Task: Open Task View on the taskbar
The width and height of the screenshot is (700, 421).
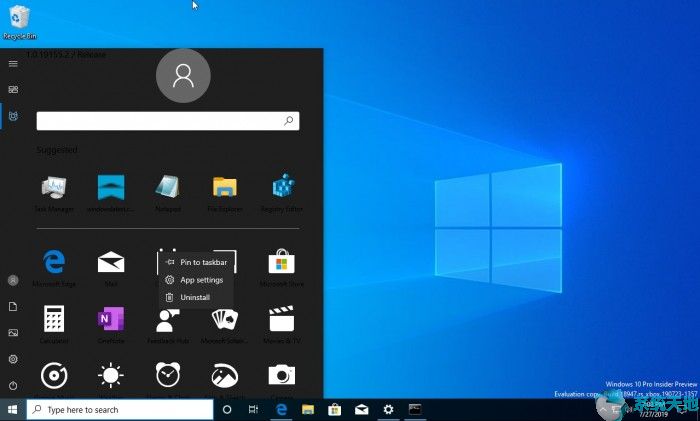Action: point(253,409)
